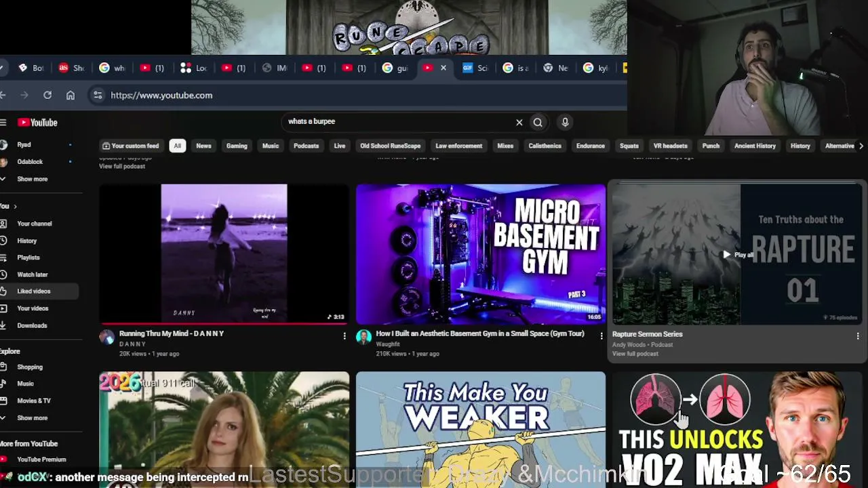Expand Show more under subscriptions

(x=32, y=179)
